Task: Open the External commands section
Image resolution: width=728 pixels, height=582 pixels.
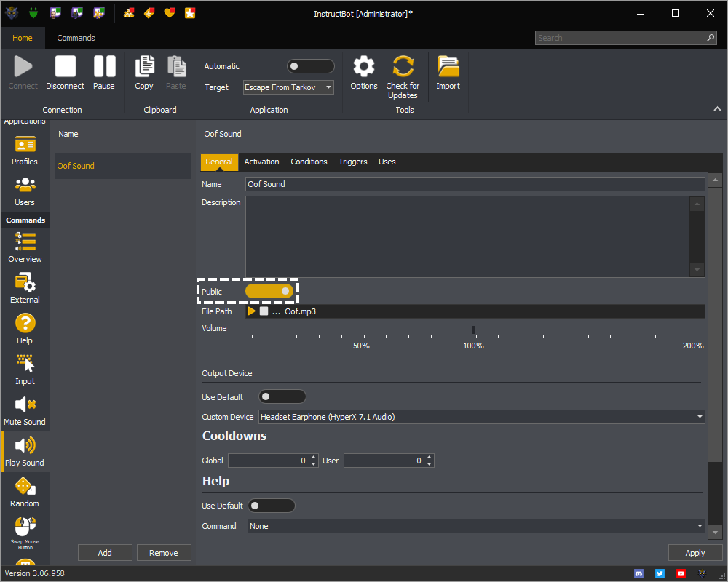Action: point(25,288)
